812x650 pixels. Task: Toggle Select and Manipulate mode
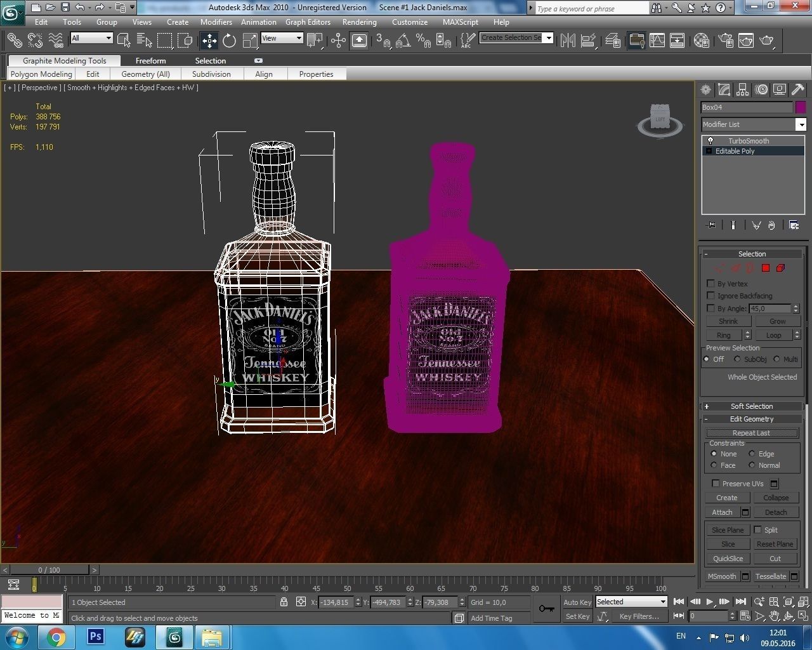pyautogui.click(x=338, y=41)
